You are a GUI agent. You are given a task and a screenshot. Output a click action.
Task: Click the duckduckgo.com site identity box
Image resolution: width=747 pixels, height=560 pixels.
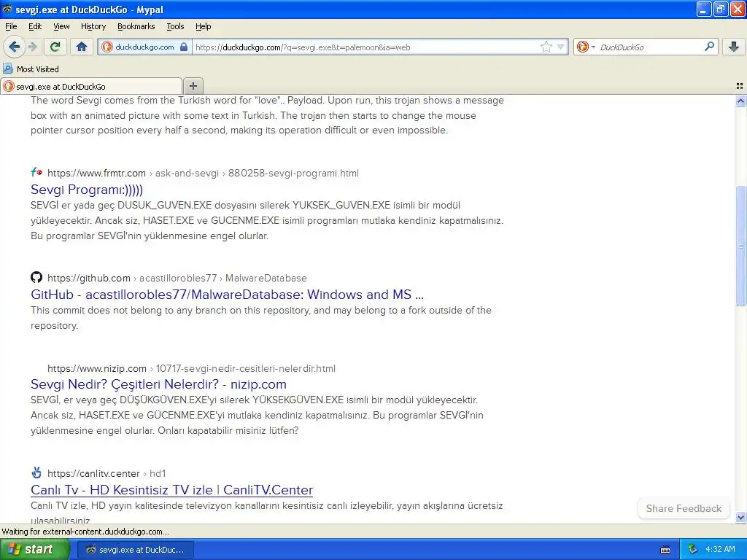[x=145, y=47]
